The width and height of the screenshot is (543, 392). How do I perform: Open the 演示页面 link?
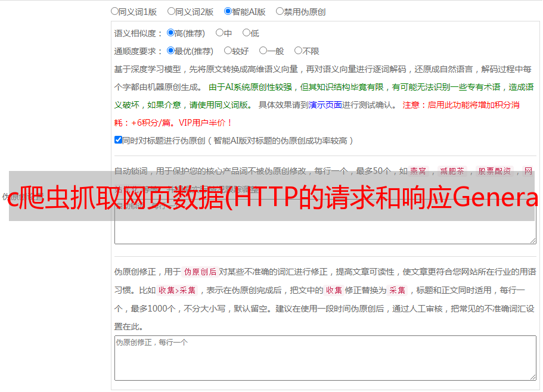[x=325, y=105]
